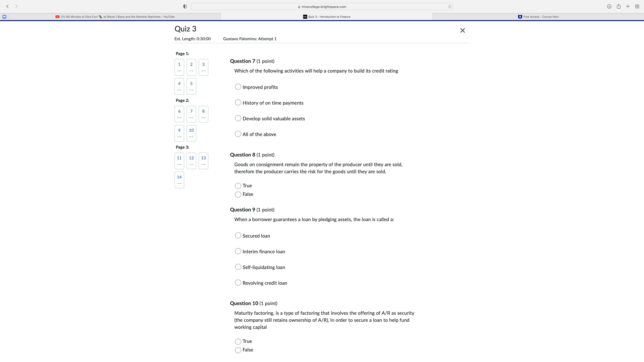Select 'Secured loan' for Question 9
Image resolution: width=644 pixels, height=362 pixels.
click(x=238, y=235)
